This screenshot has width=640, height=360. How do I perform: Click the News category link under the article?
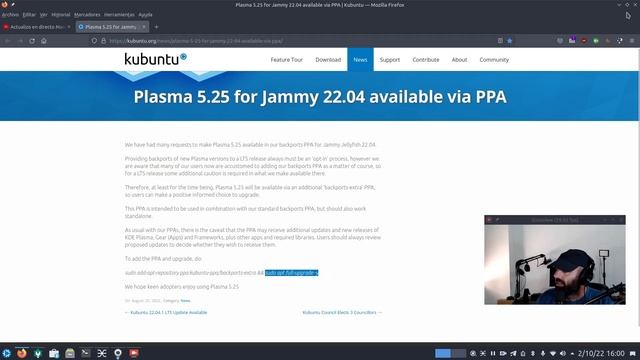tap(185, 301)
